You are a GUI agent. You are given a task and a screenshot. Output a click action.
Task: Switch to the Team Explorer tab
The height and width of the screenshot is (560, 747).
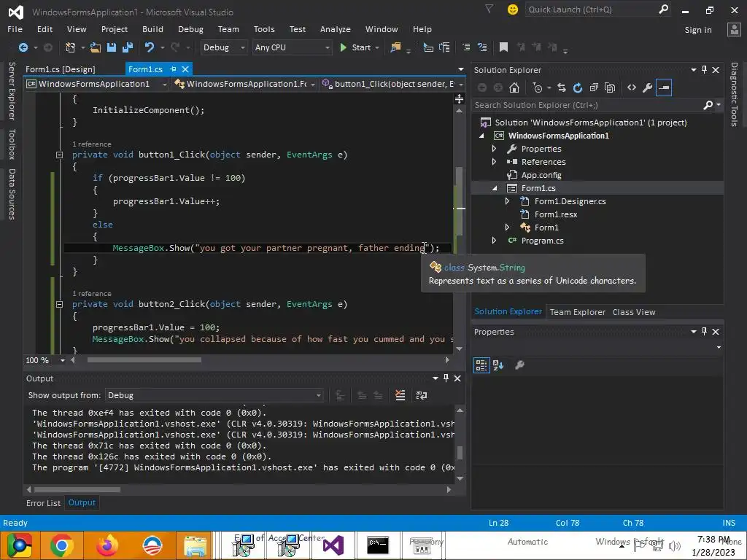coord(578,312)
